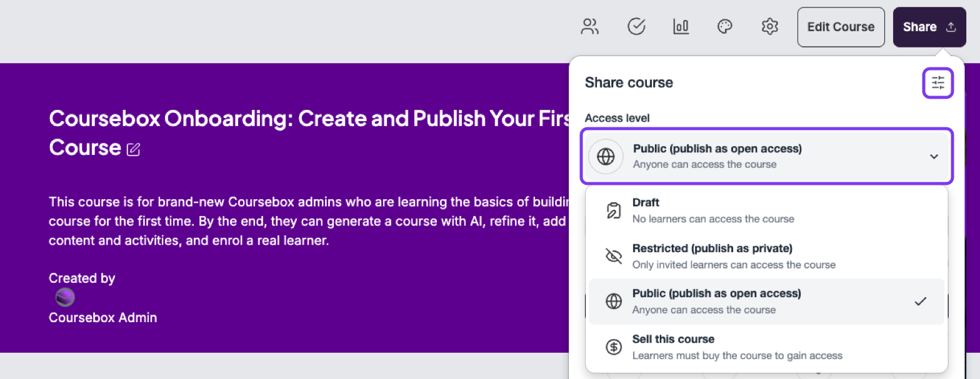Click the globe icon in selected access field
The height and width of the screenshot is (379, 980).
point(606,156)
